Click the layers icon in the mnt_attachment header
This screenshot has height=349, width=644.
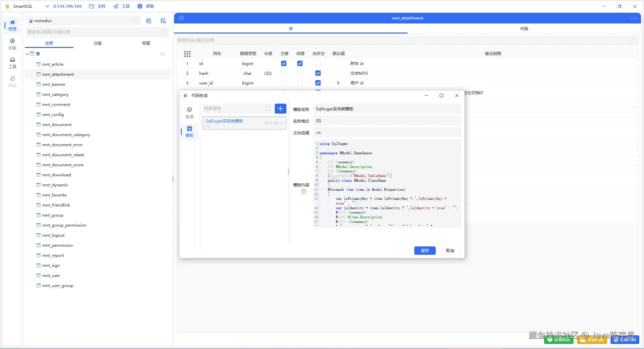coord(181,18)
